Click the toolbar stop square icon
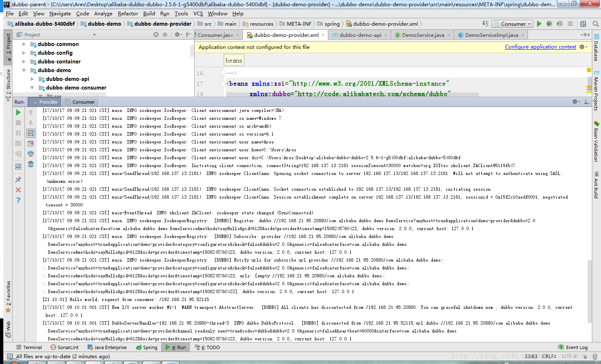This screenshot has height=364, width=601. tap(570, 24)
